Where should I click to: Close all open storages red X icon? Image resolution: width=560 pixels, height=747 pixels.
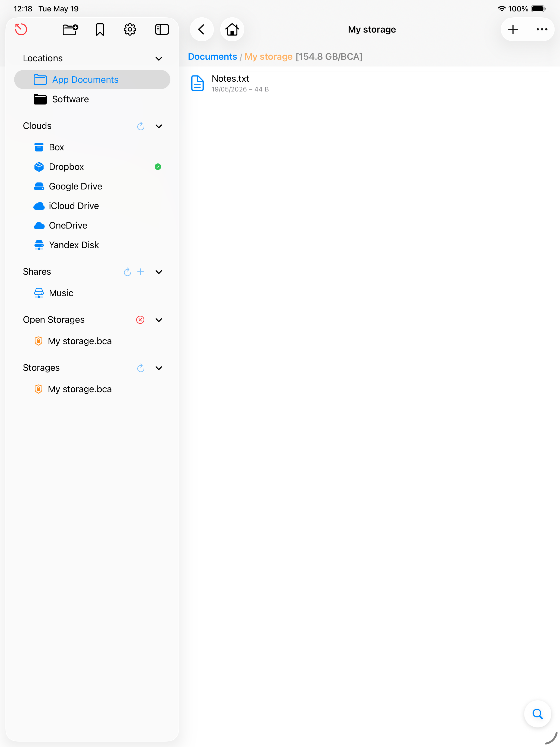pos(141,320)
